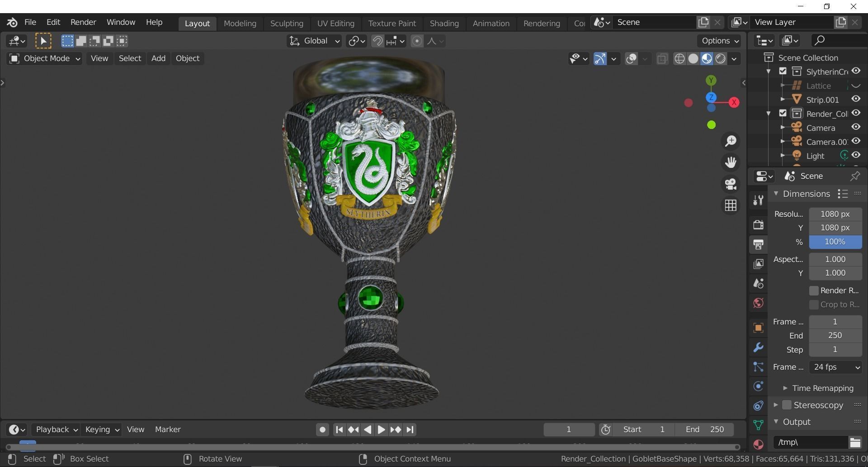
Task: Open the Tool properties tab
Action: [758, 200]
